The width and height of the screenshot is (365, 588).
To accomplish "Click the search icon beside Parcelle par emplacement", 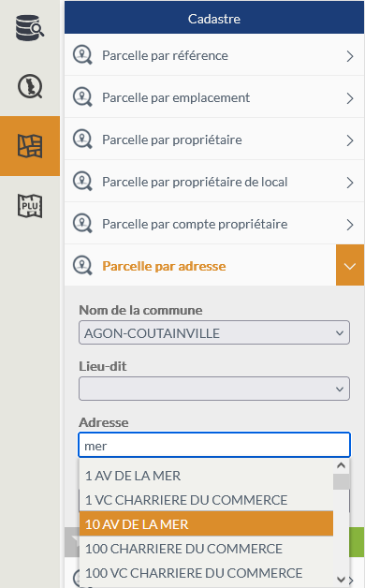I will click(x=82, y=97).
